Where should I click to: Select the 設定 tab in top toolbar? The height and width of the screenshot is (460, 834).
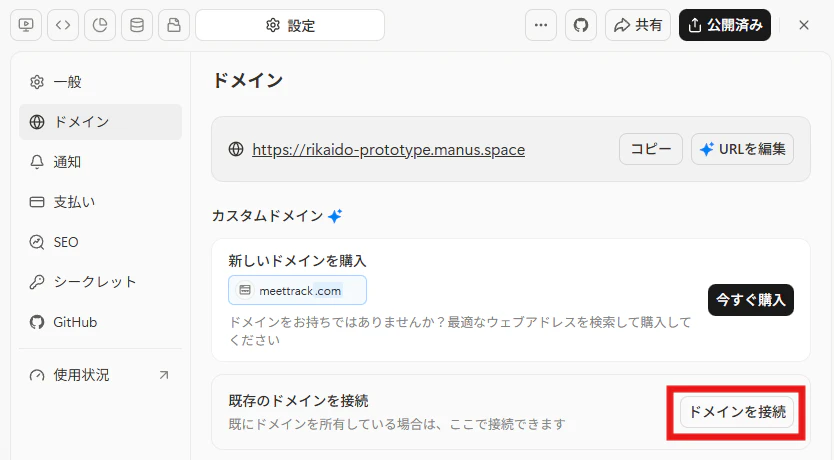[290, 25]
